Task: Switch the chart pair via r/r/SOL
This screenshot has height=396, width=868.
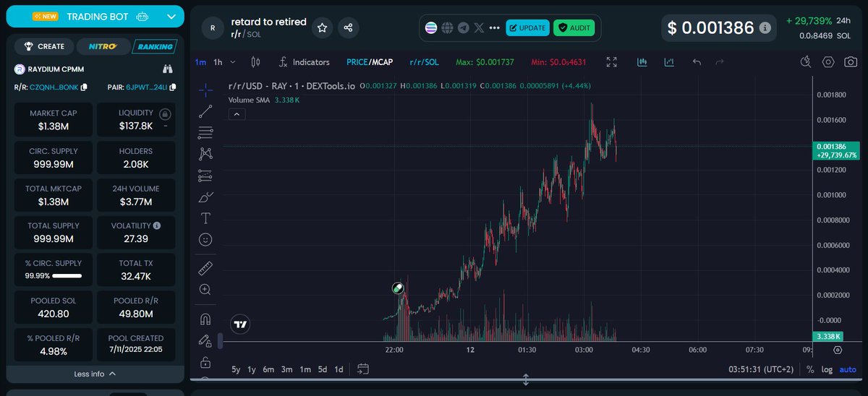Action: (424, 62)
